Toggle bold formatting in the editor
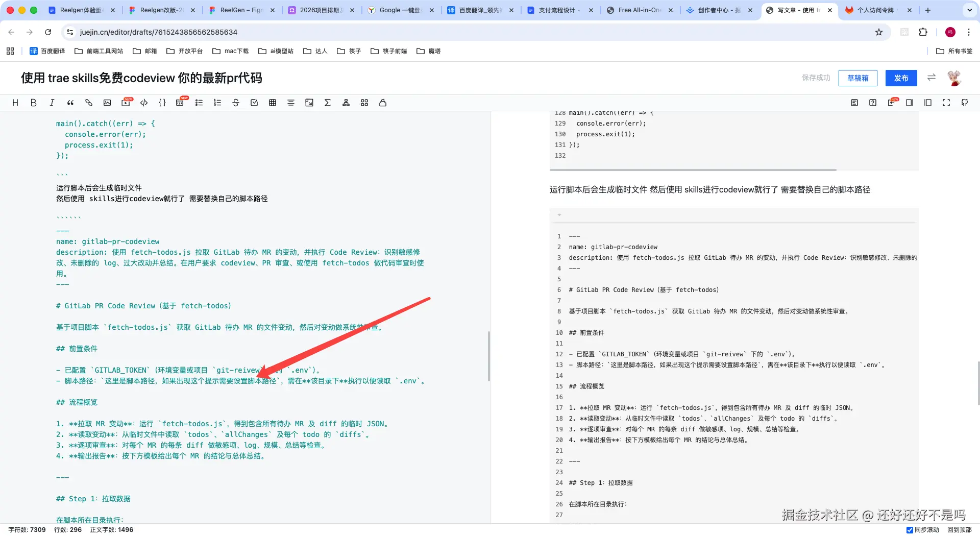Viewport: 980px width, 536px height. [x=34, y=103]
